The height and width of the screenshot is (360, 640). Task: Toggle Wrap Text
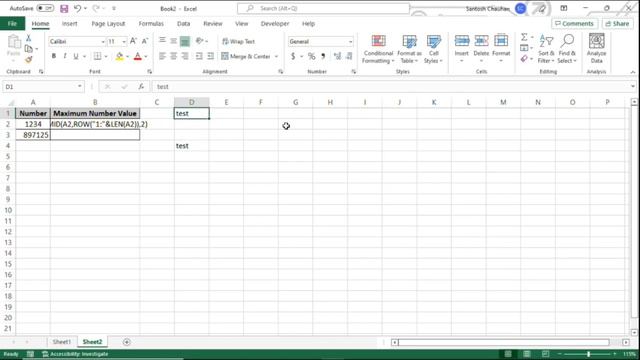click(x=238, y=41)
